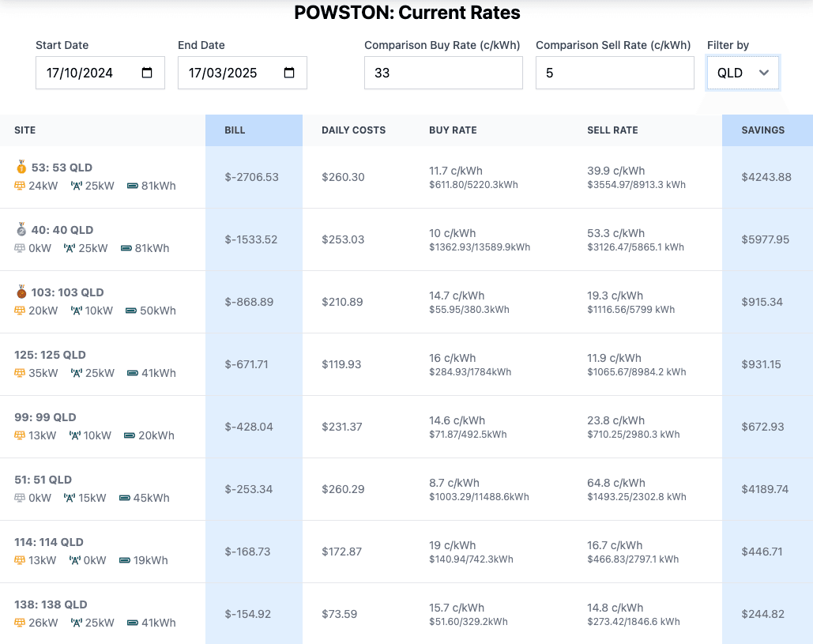Click the battery icon in 125 QLD row
813x644 pixels.
[x=133, y=373]
